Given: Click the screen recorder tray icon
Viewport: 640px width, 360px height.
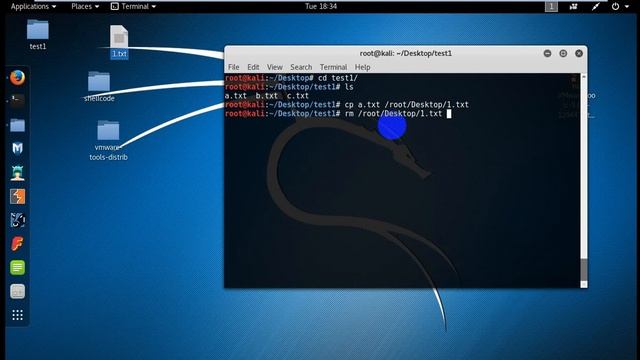Looking at the screenshot, I should tap(573, 6).
